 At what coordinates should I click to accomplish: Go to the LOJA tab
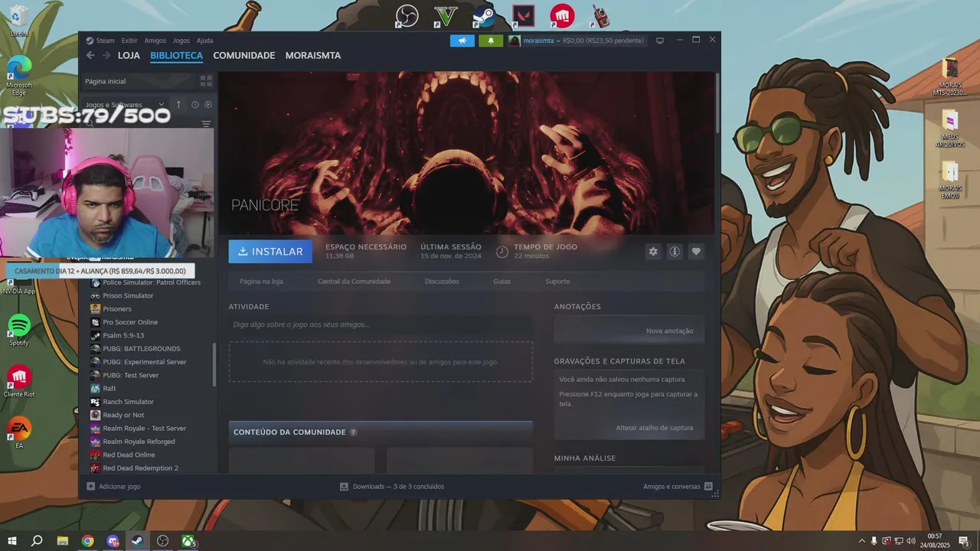point(129,55)
